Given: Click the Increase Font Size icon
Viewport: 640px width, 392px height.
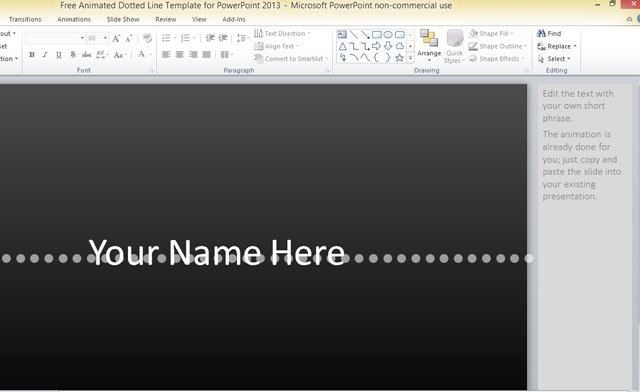Looking at the screenshot, I should tap(116, 38).
